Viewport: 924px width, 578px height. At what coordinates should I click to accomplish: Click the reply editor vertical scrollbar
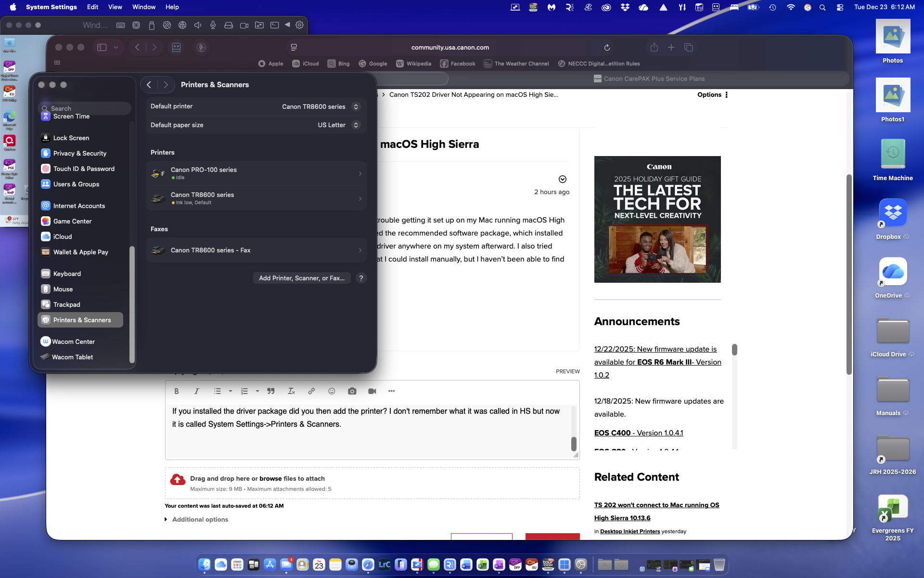coord(574,444)
